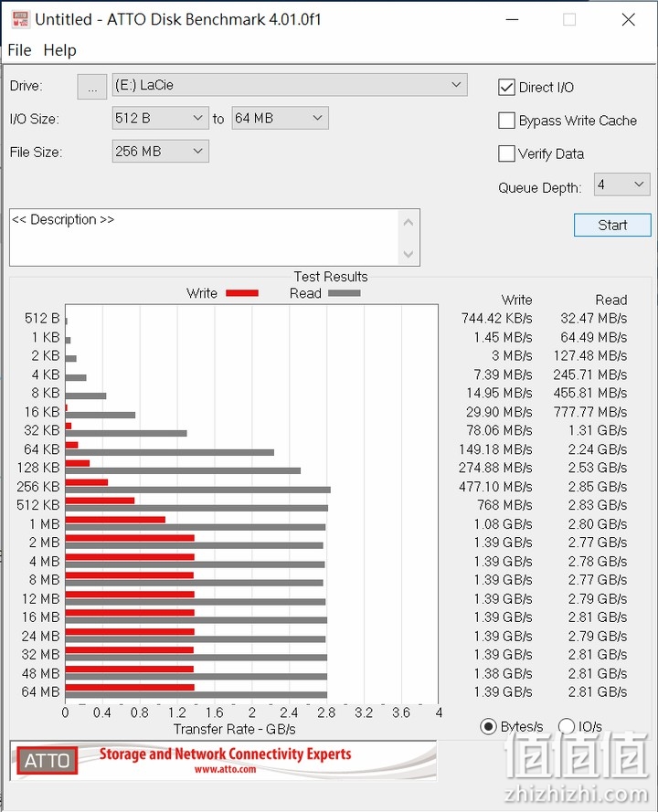The height and width of the screenshot is (812, 658).
Task: Uncheck the Direct I/O checkbox
Action: click(506, 88)
